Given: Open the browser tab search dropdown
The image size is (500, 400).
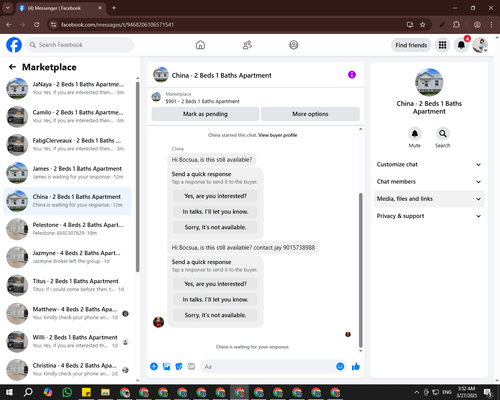Looking at the screenshot, I should point(7,8).
